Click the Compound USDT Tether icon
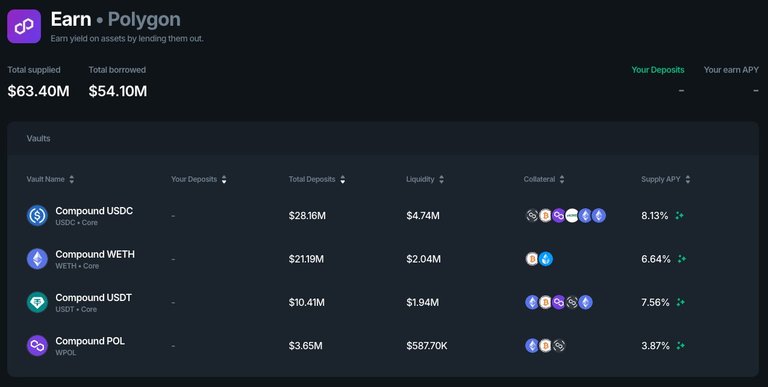 [37, 302]
